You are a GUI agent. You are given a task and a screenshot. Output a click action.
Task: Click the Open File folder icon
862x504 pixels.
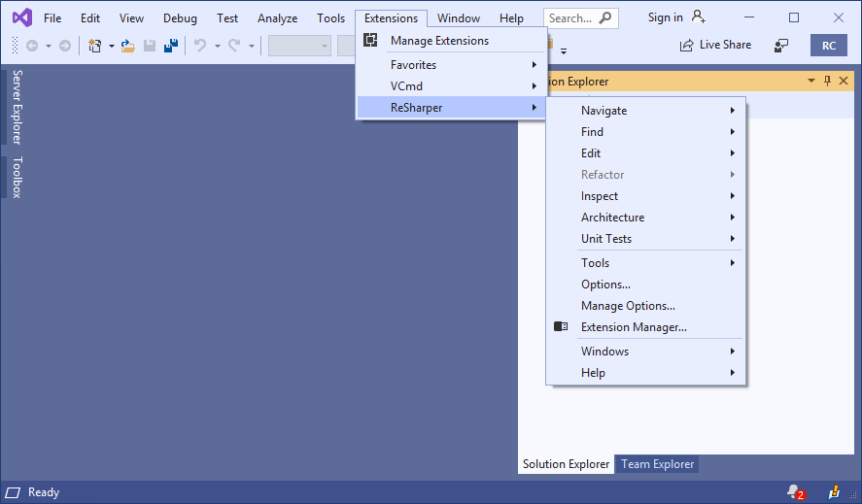click(x=127, y=46)
